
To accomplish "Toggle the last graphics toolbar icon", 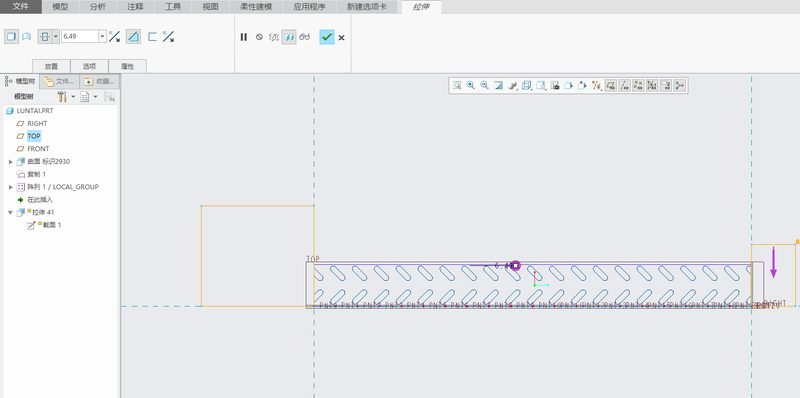I will (x=679, y=86).
